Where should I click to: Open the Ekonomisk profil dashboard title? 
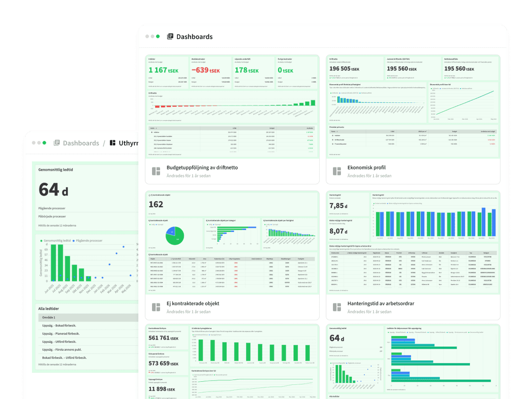point(366,167)
